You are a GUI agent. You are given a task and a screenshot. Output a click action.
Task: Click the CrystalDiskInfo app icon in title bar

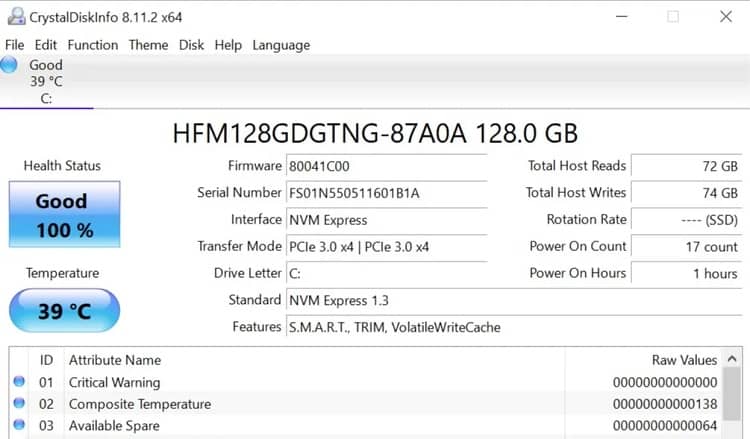pos(17,17)
